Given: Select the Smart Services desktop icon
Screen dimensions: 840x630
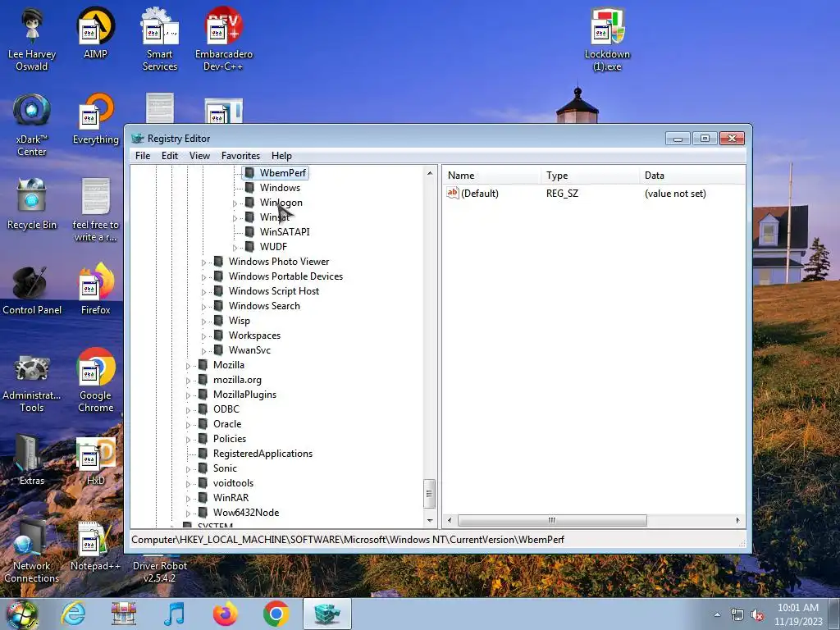Looking at the screenshot, I should tap(160, 39).
